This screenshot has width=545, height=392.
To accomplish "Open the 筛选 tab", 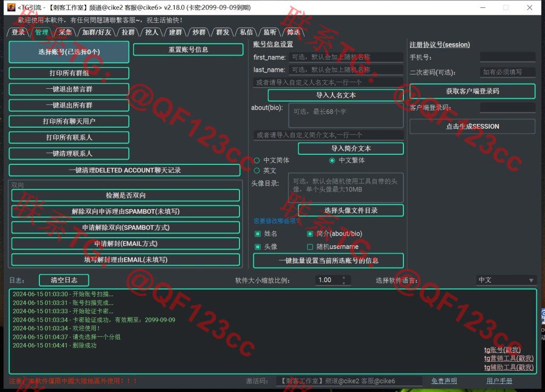I will 293,32.
